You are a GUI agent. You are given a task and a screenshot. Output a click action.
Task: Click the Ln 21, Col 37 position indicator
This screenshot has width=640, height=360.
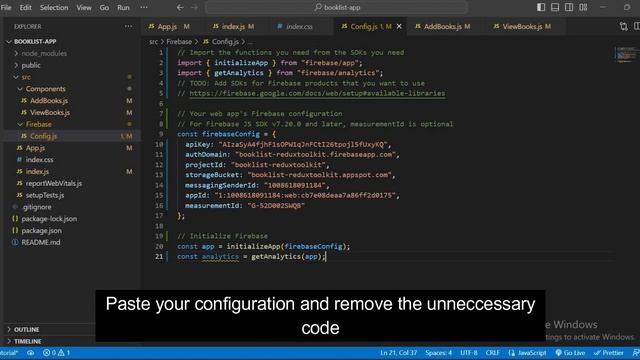point(398,353)
